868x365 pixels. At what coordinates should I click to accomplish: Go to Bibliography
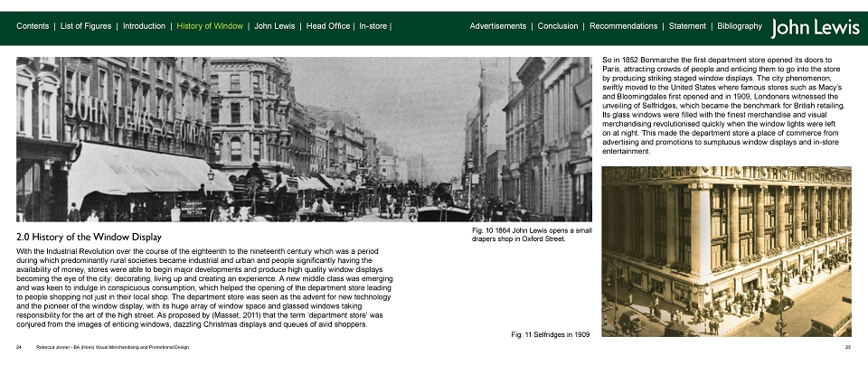click(x=740, y=26)
